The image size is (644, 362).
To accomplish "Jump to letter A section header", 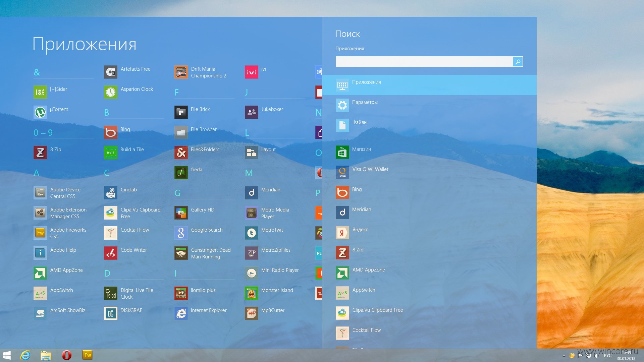I will [37, 173].
